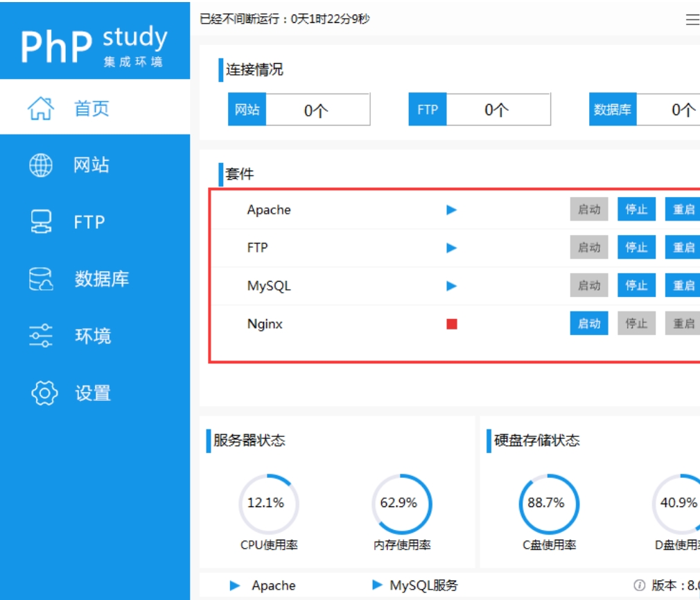
Task: Stop MySQL using its 停止 button
Action: click(636, 285)
